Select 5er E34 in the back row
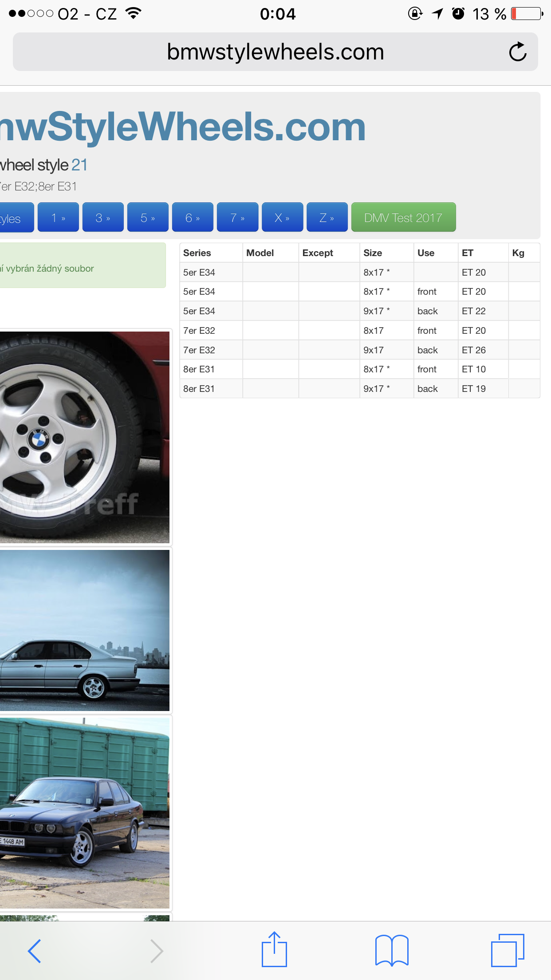 point(211,311)
